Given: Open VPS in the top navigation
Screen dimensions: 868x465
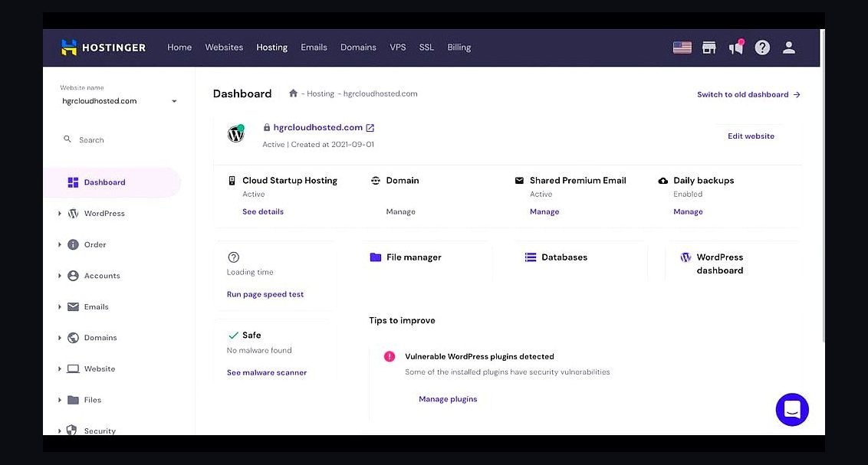Looking at the screenshot, I should 397,47.
